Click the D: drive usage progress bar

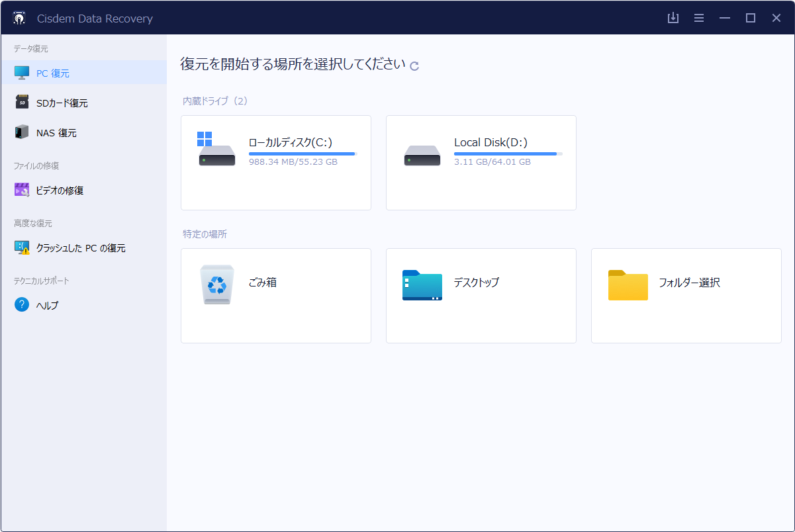(508, 154)
